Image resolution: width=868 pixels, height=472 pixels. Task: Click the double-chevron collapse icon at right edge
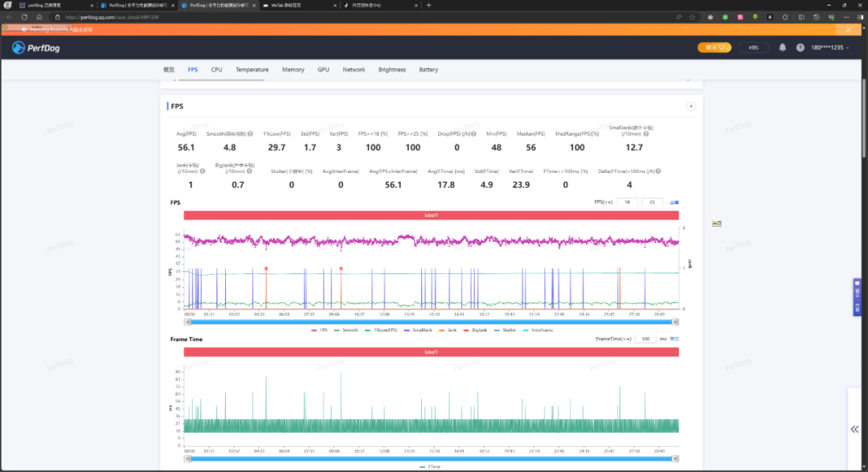pyautogui.click(x=854, y=429)
